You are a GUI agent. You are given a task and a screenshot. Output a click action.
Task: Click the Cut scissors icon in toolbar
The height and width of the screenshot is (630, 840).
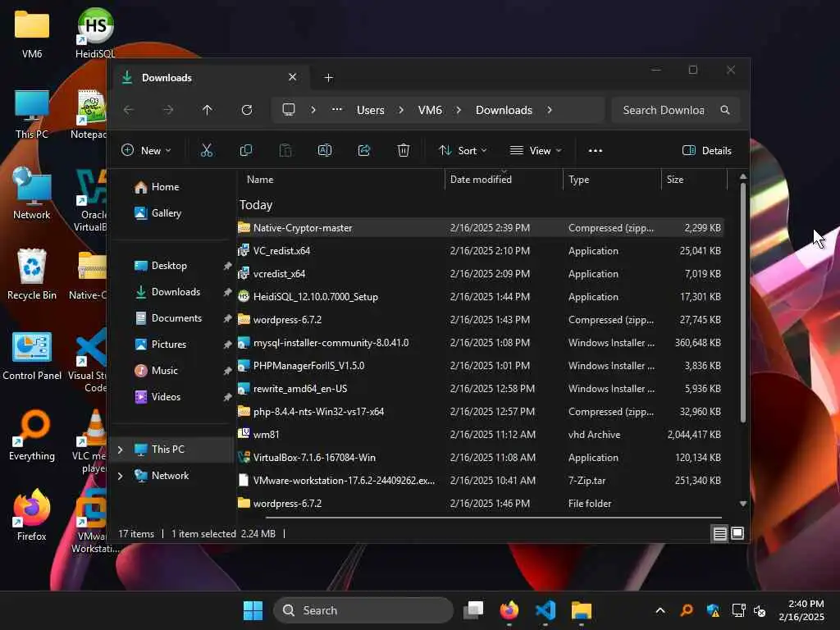click(206, 151)
